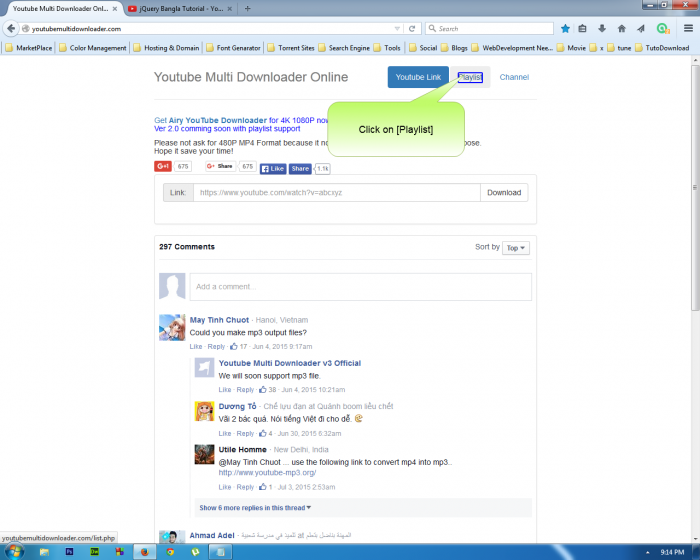The height and width of the screenshot is (560, 700).
Task: Open the TutoDownload bookmarks folder
Action: coord(662,48)
